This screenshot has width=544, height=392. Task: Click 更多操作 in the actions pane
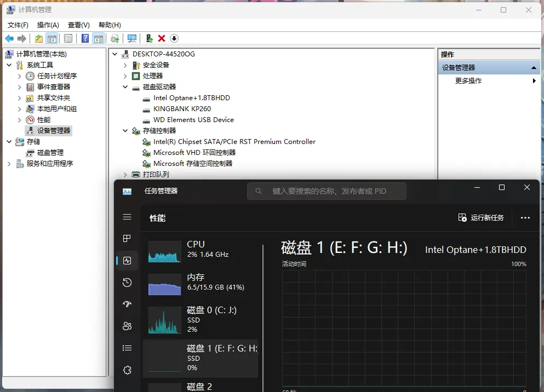(x=468, y=81)
